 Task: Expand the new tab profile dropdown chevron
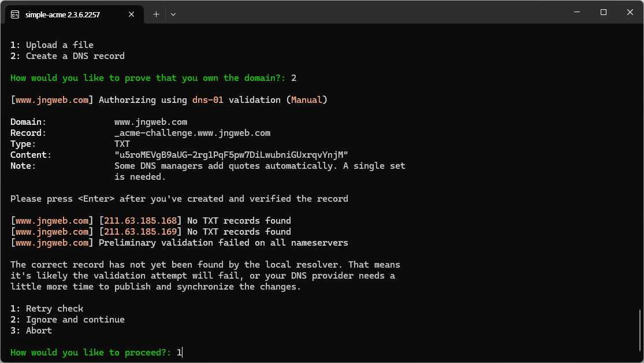(173, 14)
